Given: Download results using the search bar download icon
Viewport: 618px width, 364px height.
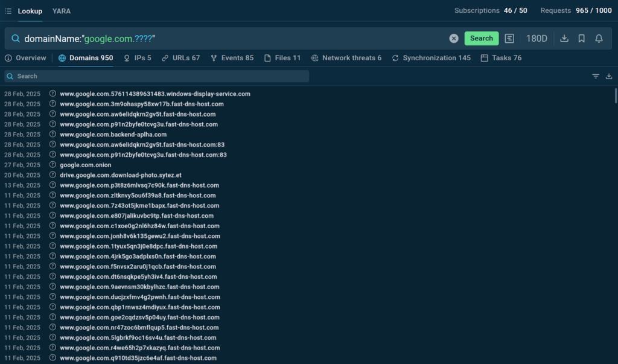Looking at the screenshot, I should pyautogui.click(x=564, y=39).
